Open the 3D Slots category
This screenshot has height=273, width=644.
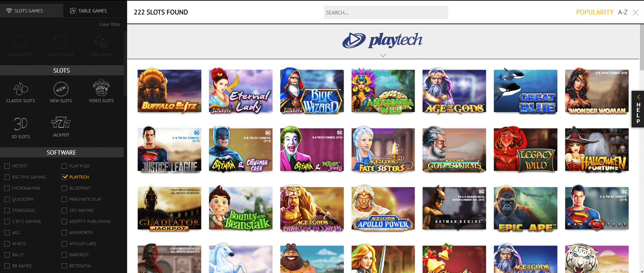pyautogui.click(x=21, y=124)
